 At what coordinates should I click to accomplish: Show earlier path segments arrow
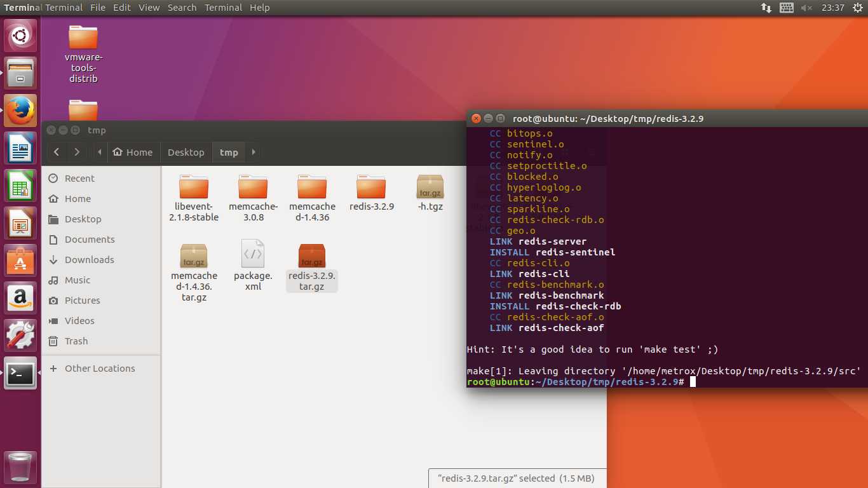(x=99, y=152)
